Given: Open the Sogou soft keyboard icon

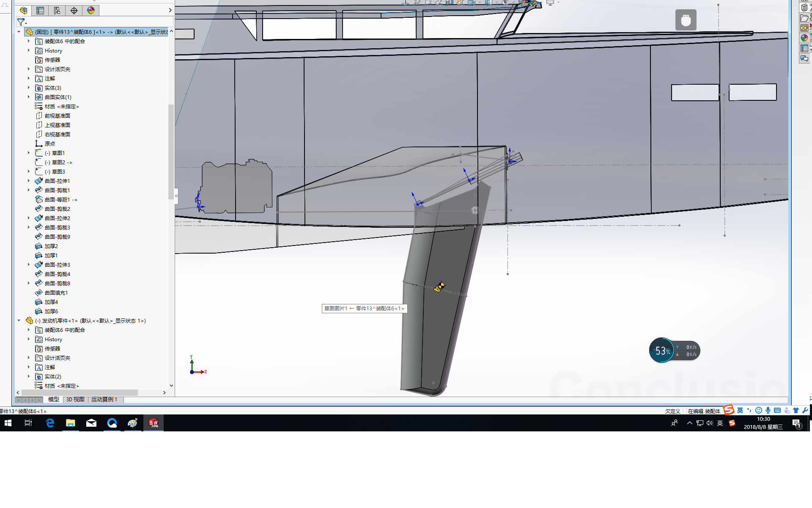Looking at the screenshot, I should (x=777, y=410).
